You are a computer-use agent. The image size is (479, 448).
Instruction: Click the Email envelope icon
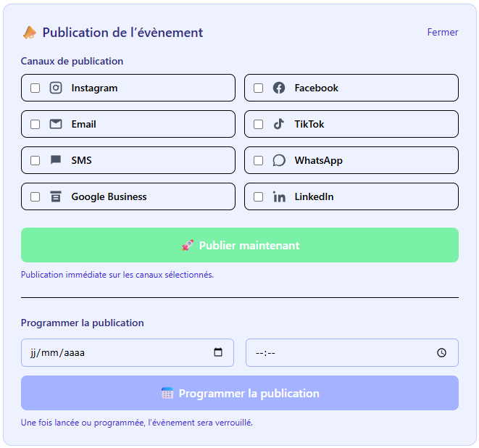pos(56,124)
